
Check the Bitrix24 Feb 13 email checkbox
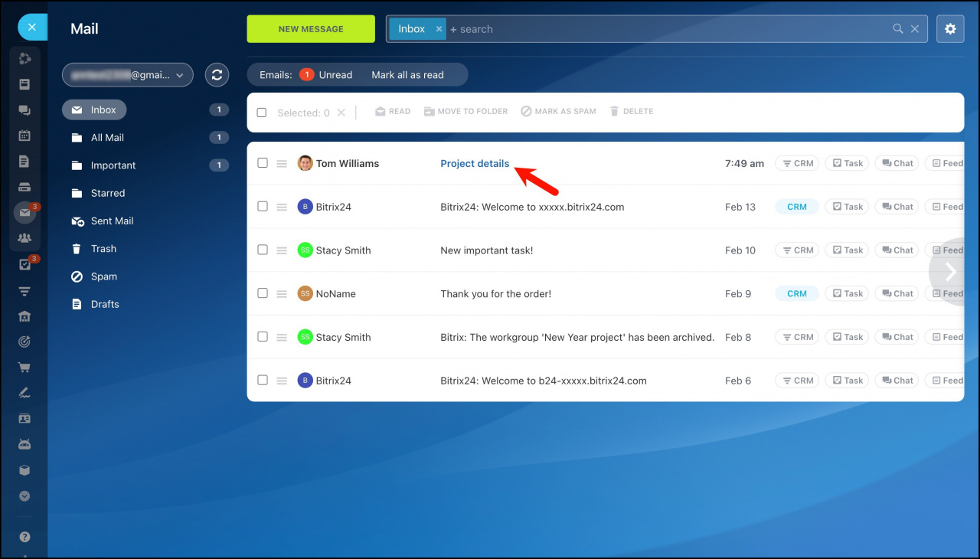pyautogui.click(x=263, y=207)
